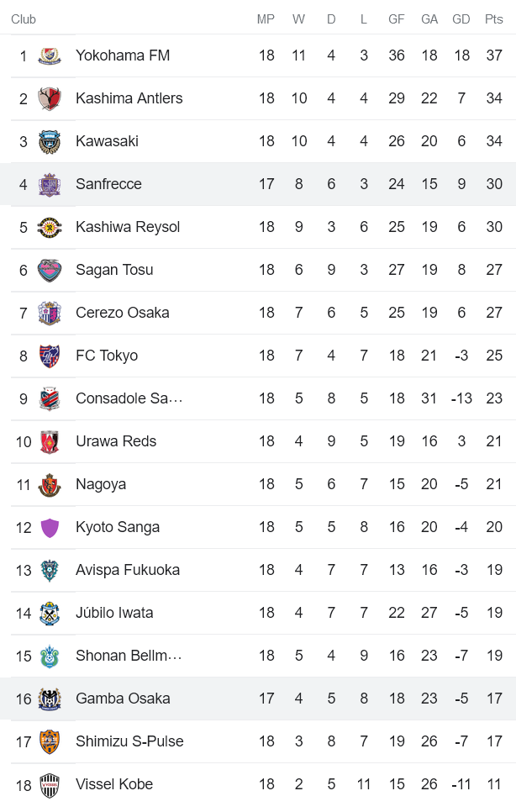Click the Avispa Fukuoka shield icon

[49, 569]
